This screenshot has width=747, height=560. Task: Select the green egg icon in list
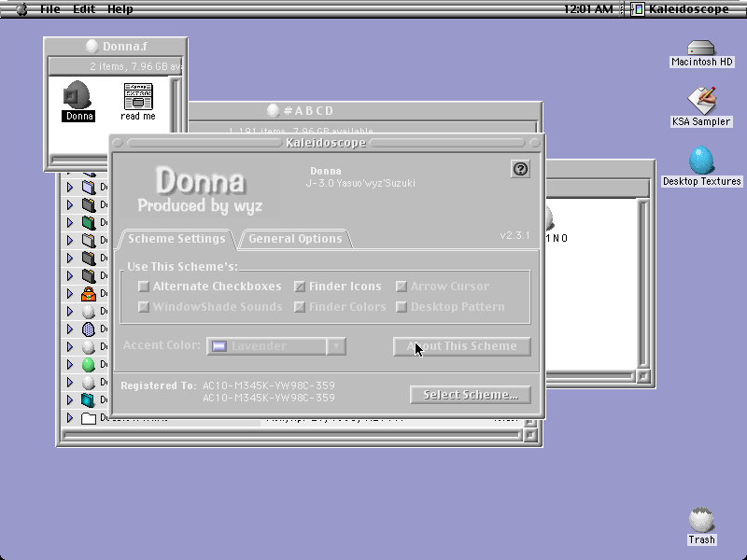tap(89, 365)
